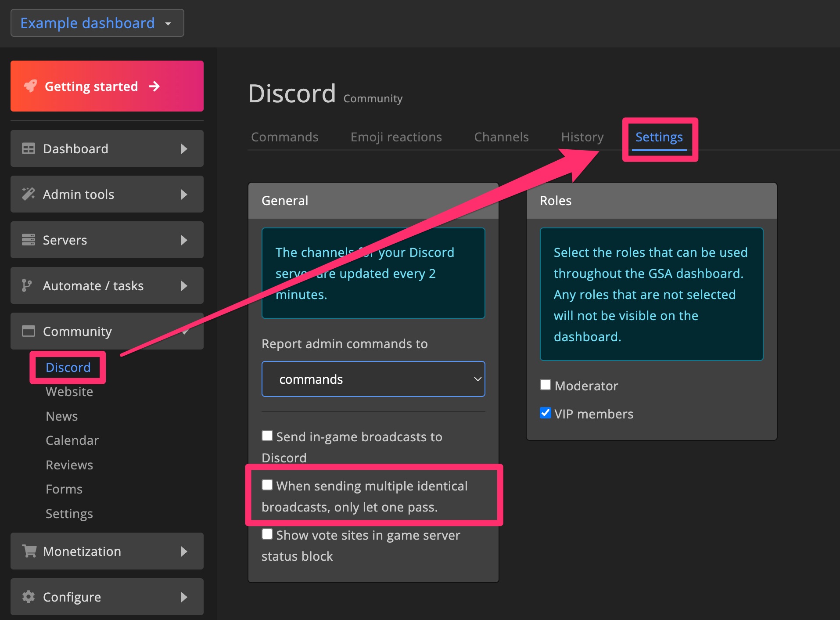Expand the Admin tools section
Image resolution: width=840 pixels, height=620 pixels.
click(x=185, y=194)
